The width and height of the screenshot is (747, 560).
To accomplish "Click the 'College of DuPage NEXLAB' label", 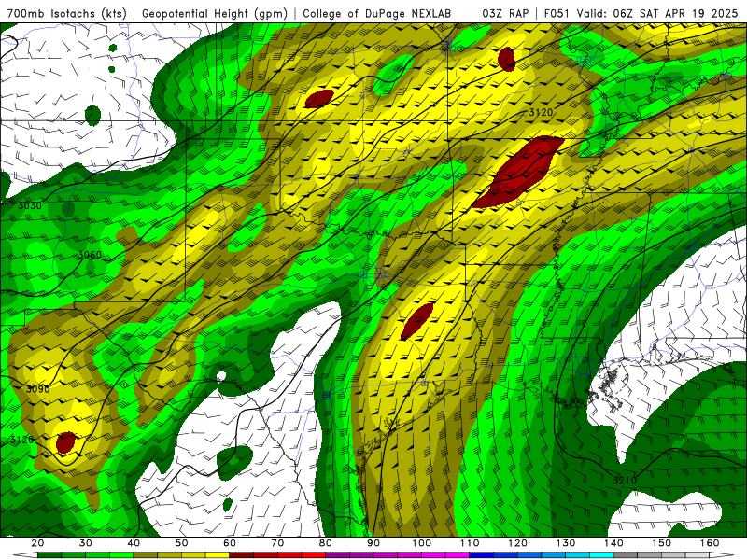I will pos(377,13).
